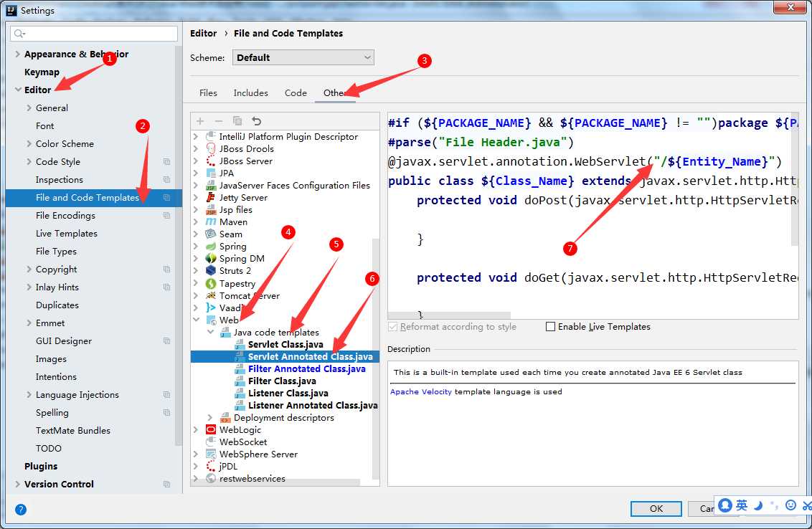
Task: Select the Other tab
Action: pyautogui.click(x=334, y=92)
